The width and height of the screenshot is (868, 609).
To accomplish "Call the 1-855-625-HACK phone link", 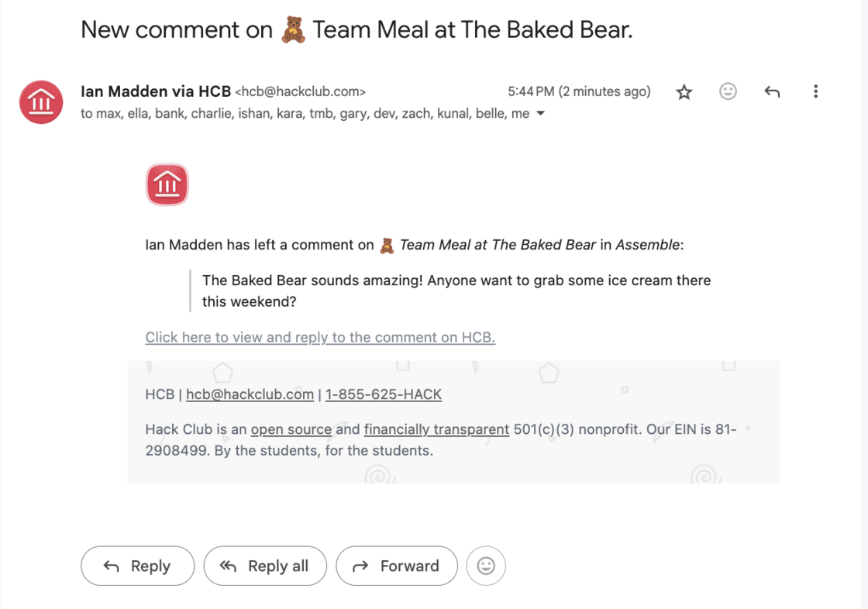I will 384,394.
